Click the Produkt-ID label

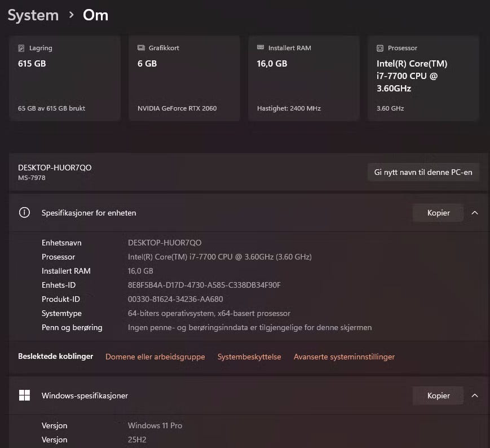coord(61,299)
